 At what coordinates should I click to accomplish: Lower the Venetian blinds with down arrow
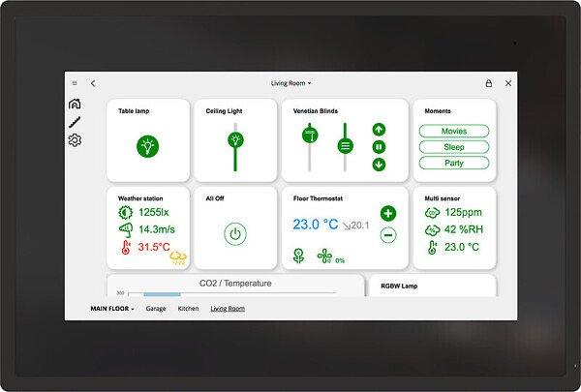[379, 164]
